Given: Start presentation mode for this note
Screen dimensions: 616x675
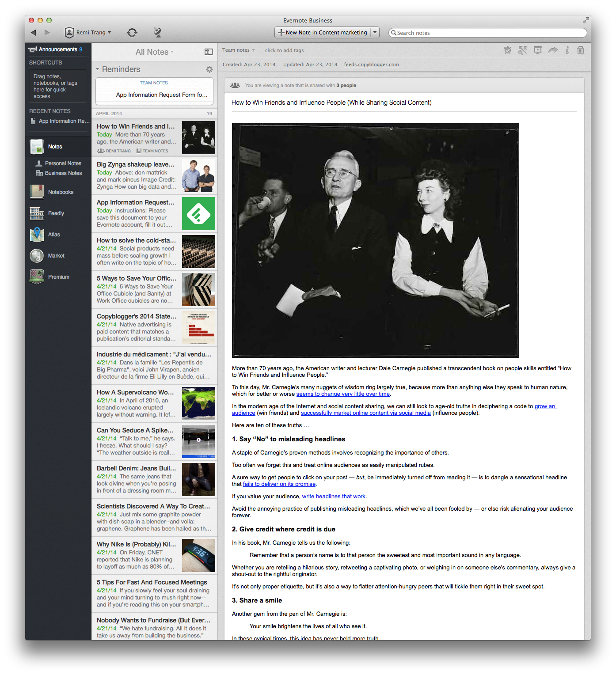Looking at the screenshot, I should point(538,50).
